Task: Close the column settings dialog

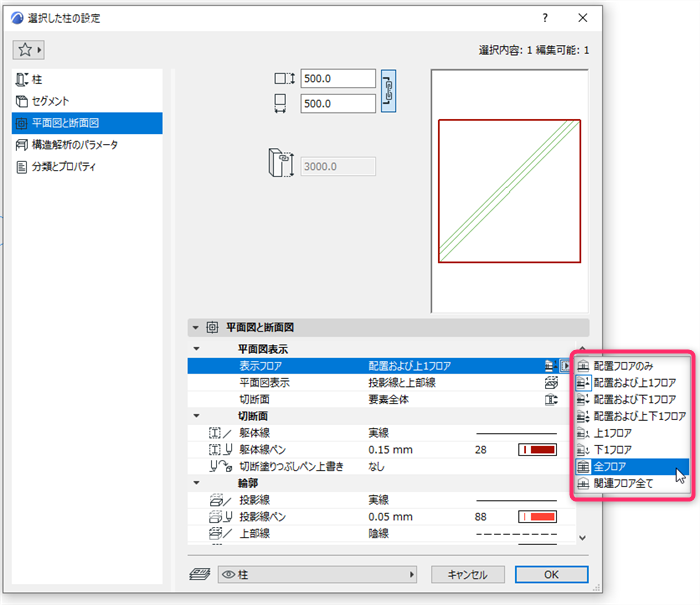Action: coord(583,18)
